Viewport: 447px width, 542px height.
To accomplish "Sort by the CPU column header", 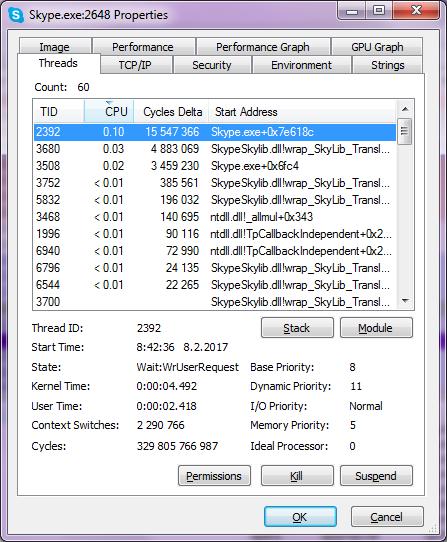I will (109, 112).
